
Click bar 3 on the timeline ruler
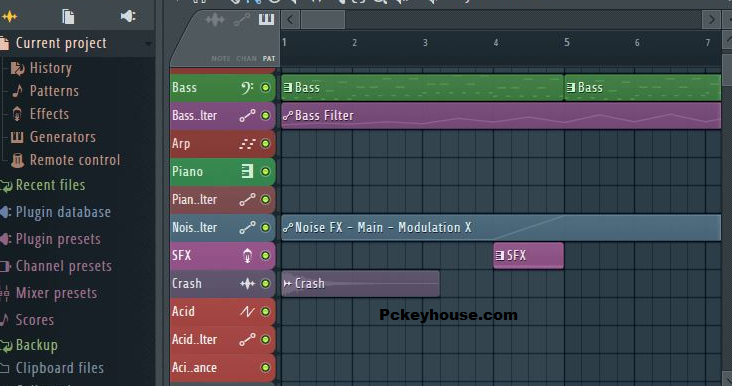click(425, 43)
